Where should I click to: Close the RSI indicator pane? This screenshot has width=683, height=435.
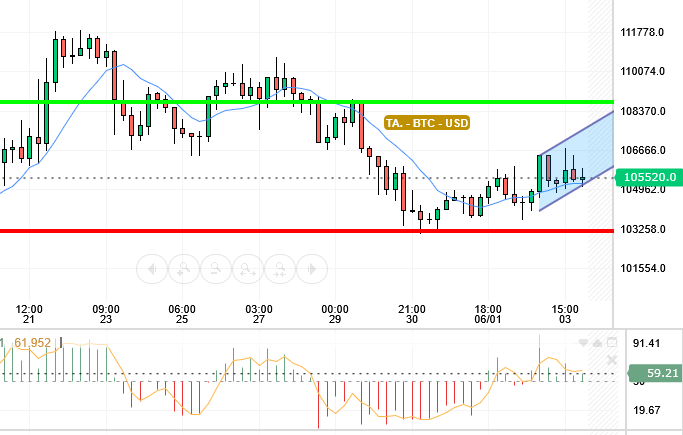612,360
